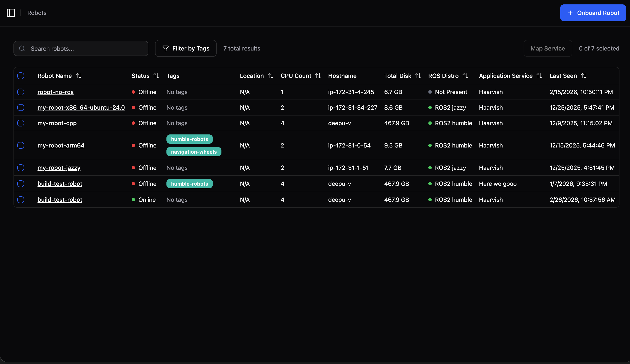Click the navigation-wheels tag badge

pos(194,152)
